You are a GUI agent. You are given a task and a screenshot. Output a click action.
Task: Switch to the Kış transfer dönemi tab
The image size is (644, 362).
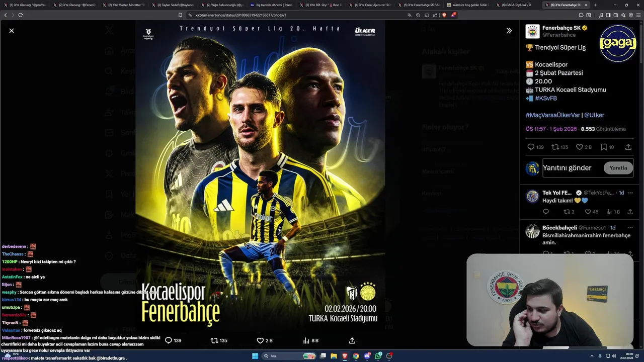(x=273, y=5)
